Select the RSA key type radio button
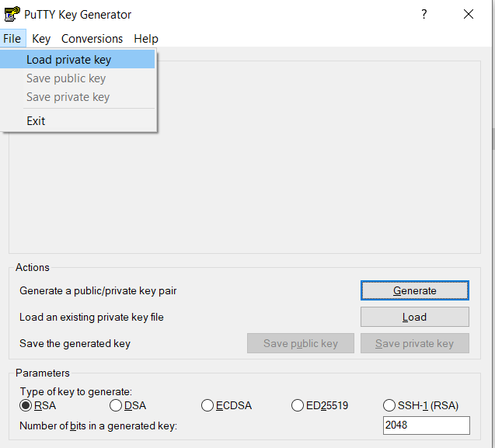 tap(26, 405)
